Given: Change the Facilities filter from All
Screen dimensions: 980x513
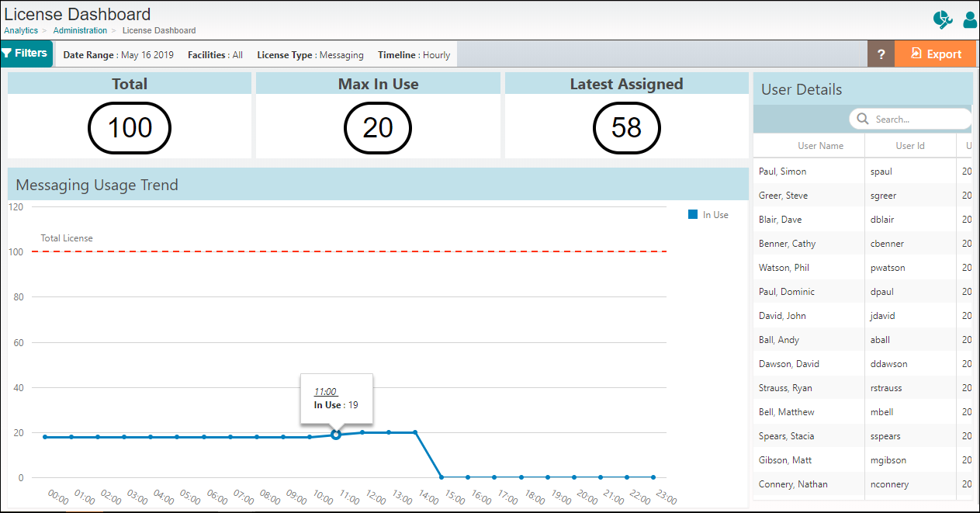Looking at the screenshot, I should [x=214, y=55].
